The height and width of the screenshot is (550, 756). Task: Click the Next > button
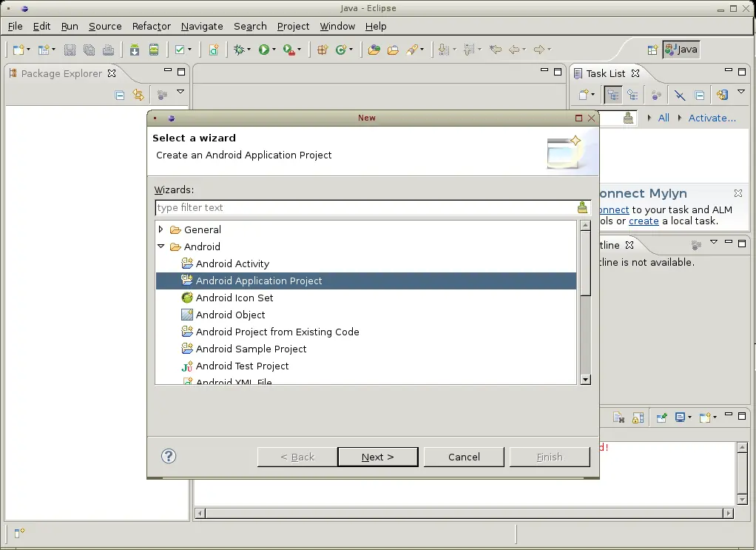[x=378, y=457]
